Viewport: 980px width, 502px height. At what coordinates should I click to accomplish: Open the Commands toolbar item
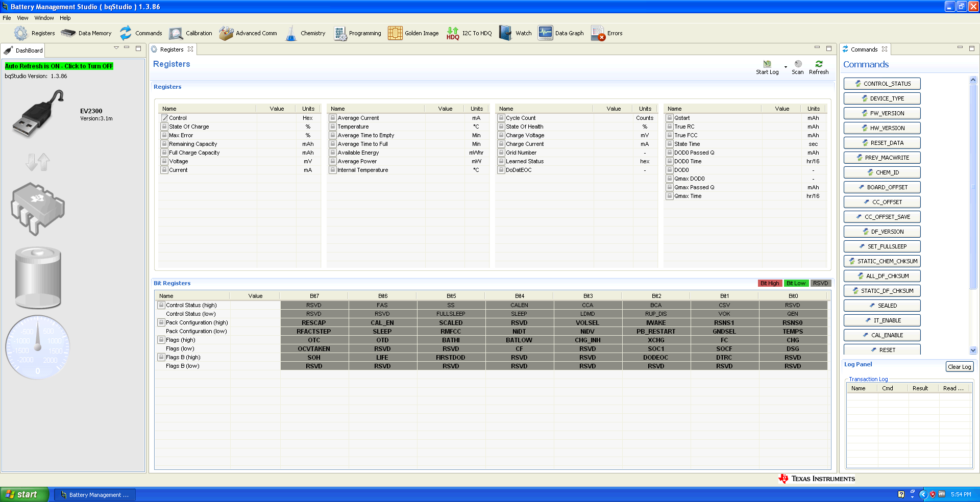pyautogui.click(x=141, y=33)
